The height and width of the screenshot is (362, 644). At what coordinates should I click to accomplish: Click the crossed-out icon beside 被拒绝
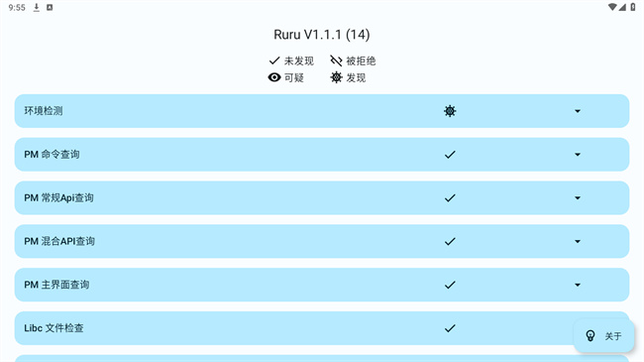(x=336, y=60)
